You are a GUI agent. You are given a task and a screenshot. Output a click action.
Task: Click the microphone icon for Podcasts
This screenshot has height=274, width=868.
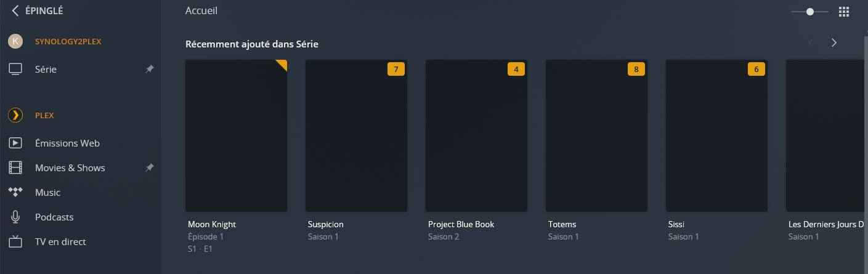(x=15, y=217)
